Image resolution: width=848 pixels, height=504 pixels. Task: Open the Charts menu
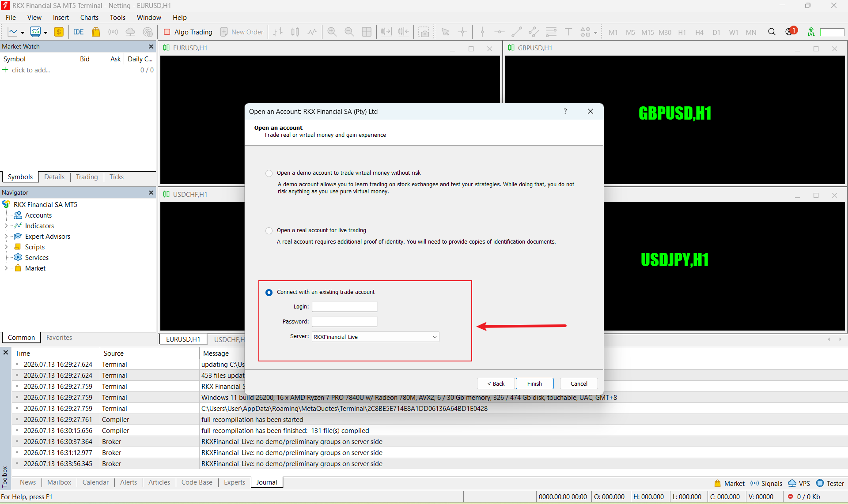89,17
